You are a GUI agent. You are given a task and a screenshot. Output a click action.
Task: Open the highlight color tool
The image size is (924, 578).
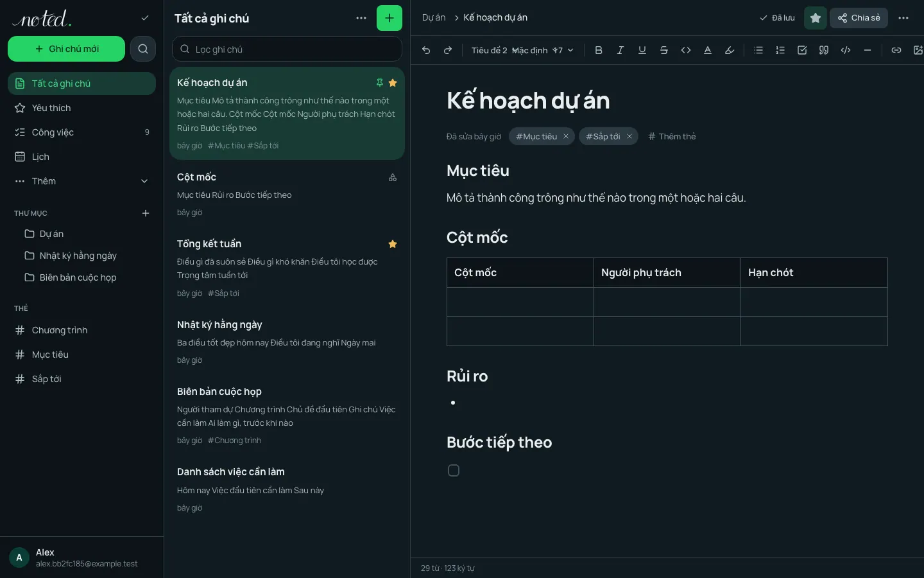tap(730, 50)
